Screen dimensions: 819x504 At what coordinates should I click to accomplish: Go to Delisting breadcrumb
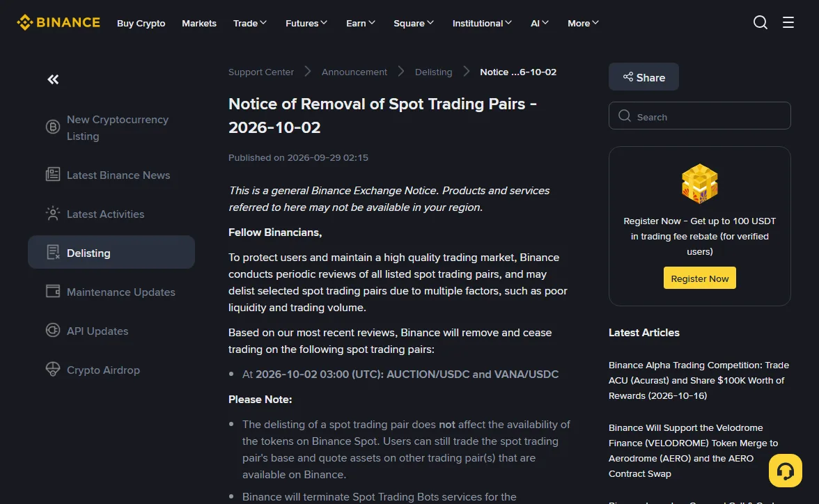(433, 72)
